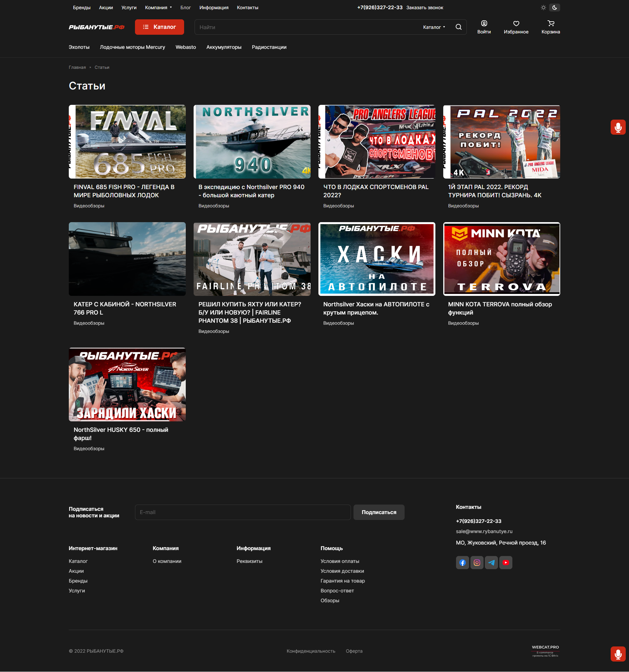The image size is (629, 672).
Task: Expand the Компания dropdown menu
Action: [158, 8]
